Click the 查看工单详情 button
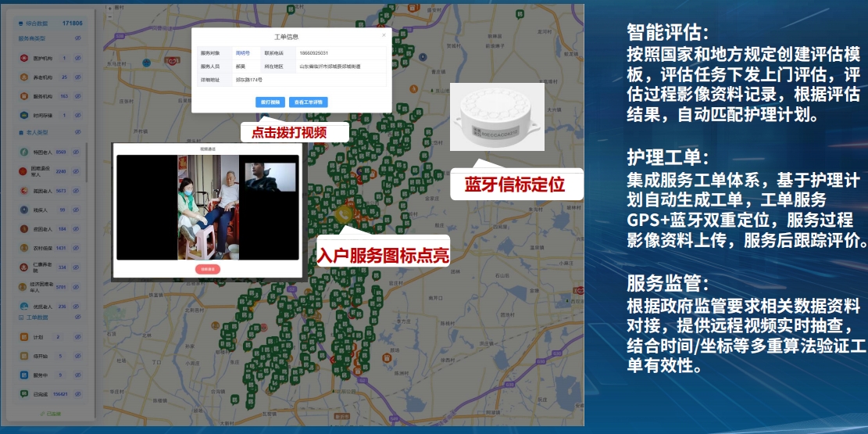The image size is (868, 434). 309,102
